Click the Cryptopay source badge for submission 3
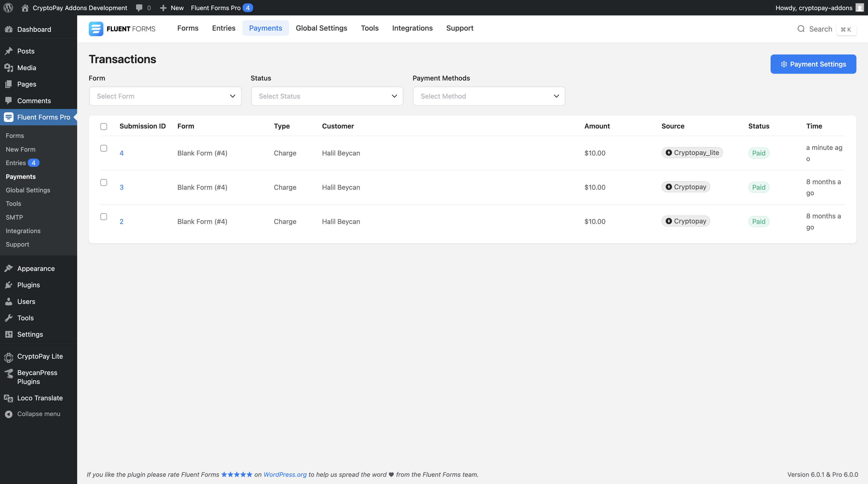The width and height of the screenshot is (868, 484). (x=686, y=187)
